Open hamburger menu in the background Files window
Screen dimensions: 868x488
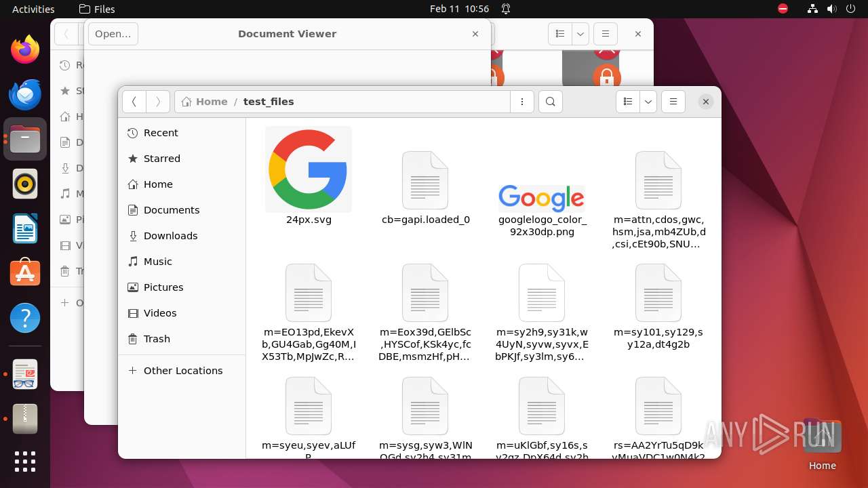(606, 34)
